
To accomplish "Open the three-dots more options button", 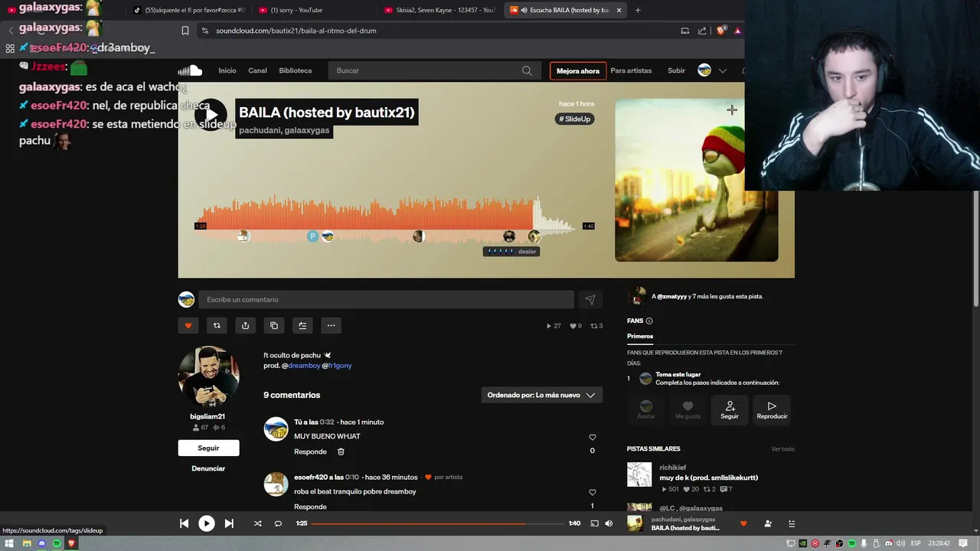I will pos(331,325).
